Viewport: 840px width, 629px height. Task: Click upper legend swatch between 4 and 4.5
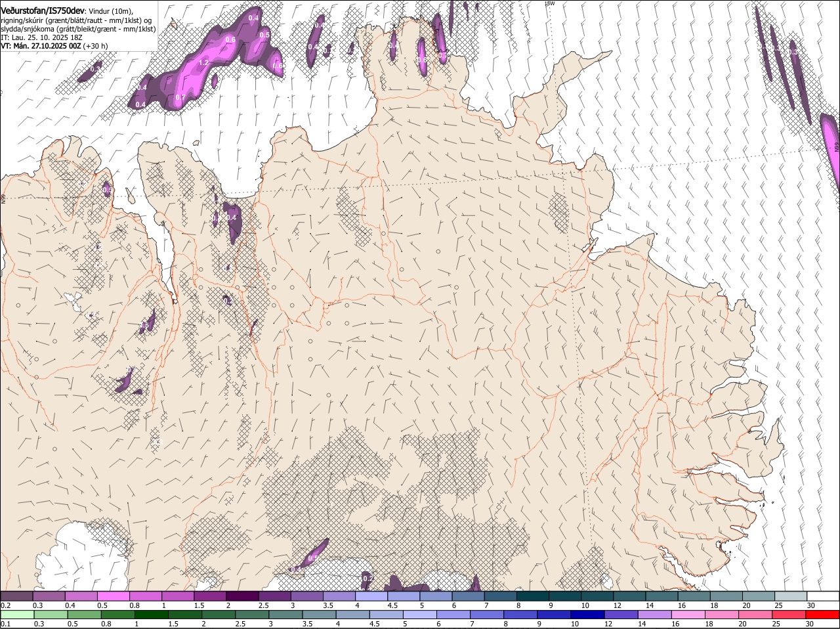click(371, 596)
